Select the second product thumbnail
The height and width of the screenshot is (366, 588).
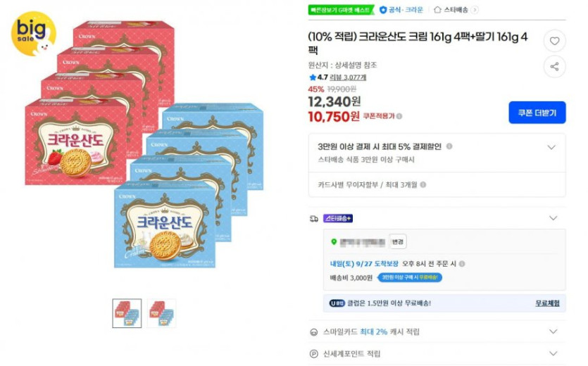pos(161,313)
